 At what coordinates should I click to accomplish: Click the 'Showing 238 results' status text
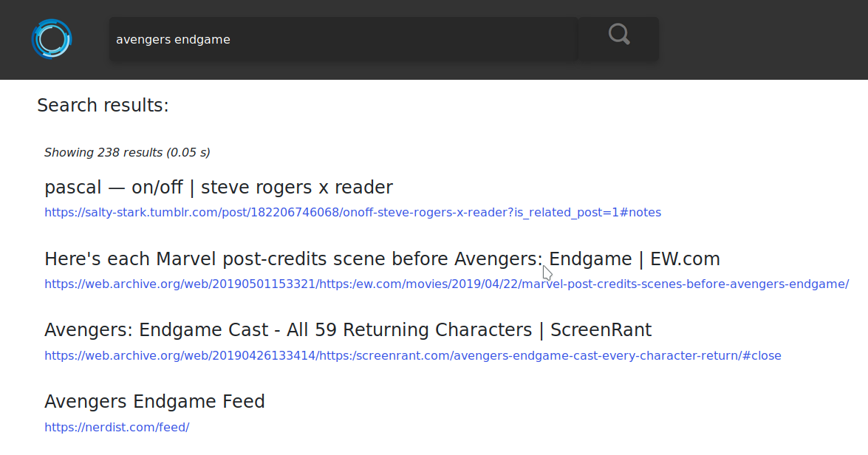pos(127,153)
